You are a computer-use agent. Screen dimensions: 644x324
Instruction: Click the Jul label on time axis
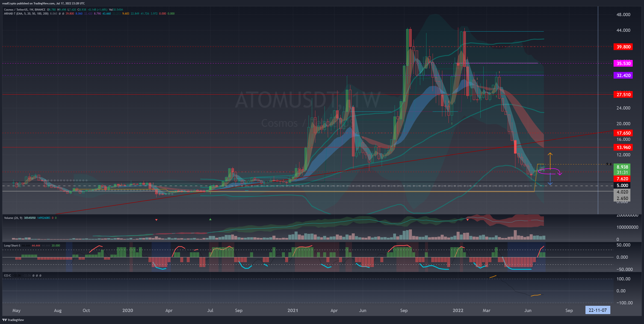(x=210, y=310)
